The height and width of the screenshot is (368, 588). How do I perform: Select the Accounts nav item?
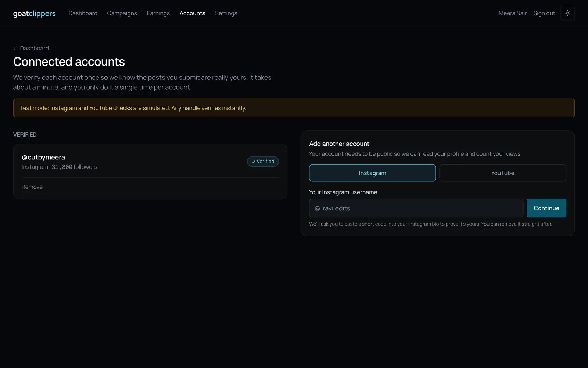pyautogui.click(x=192, y=13)
